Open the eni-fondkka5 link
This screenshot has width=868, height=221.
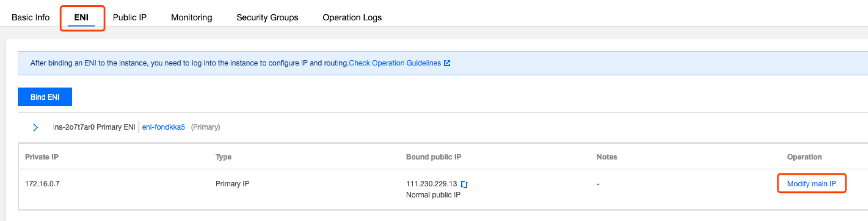[163, 127]
